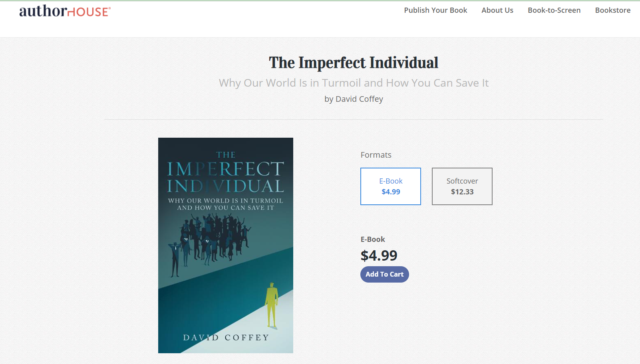Toggle back to the E-Book $4.99 format

pyautogui.click(x=390, y=186)
